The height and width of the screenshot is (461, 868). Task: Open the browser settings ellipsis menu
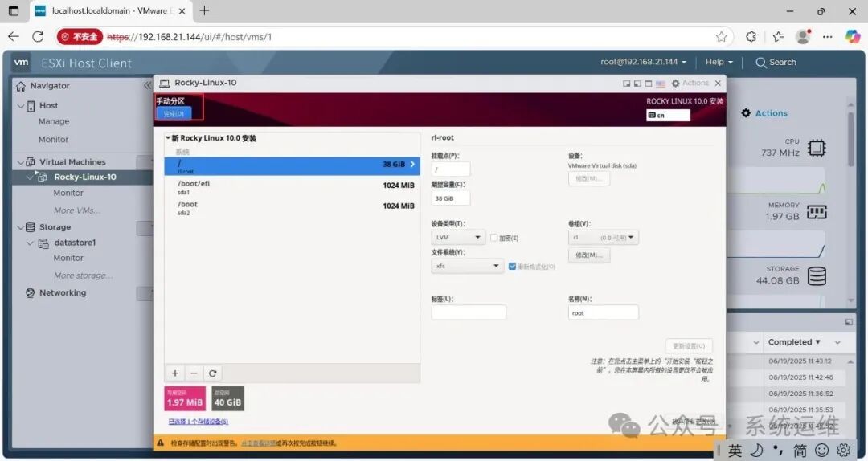click(828, 36)
